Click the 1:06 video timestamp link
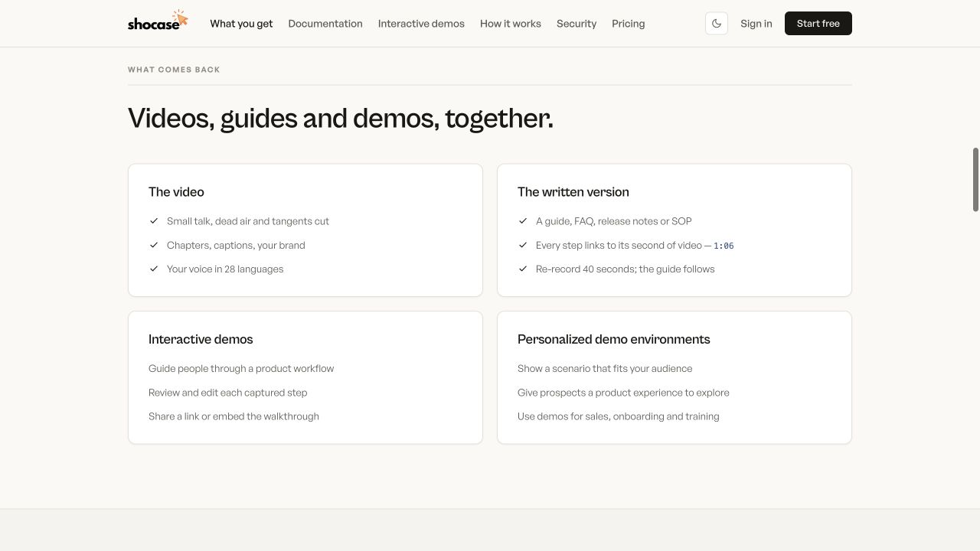This screenshot has height=551, width=980. (x=724, y=246)
